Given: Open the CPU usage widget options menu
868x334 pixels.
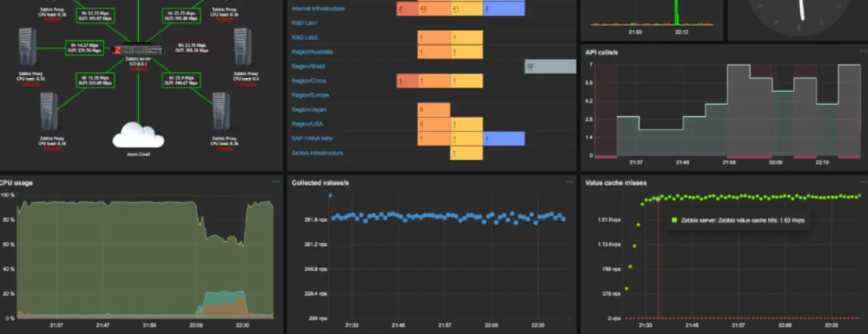Looking at the screenshot, I should click(x=276, y=182).
